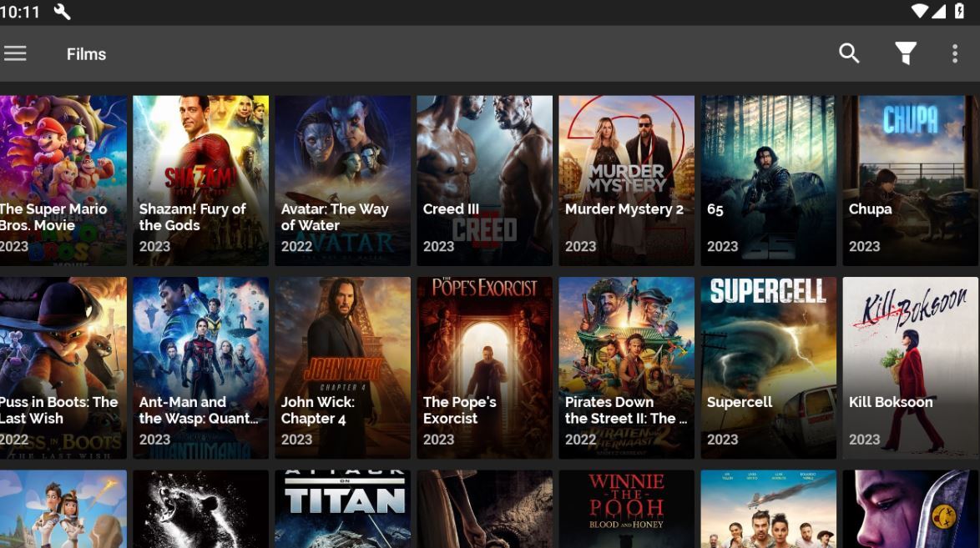Screen dimensions: 980x548
Task: Open the Attack on Titan poster
Action: coord(342,510)
